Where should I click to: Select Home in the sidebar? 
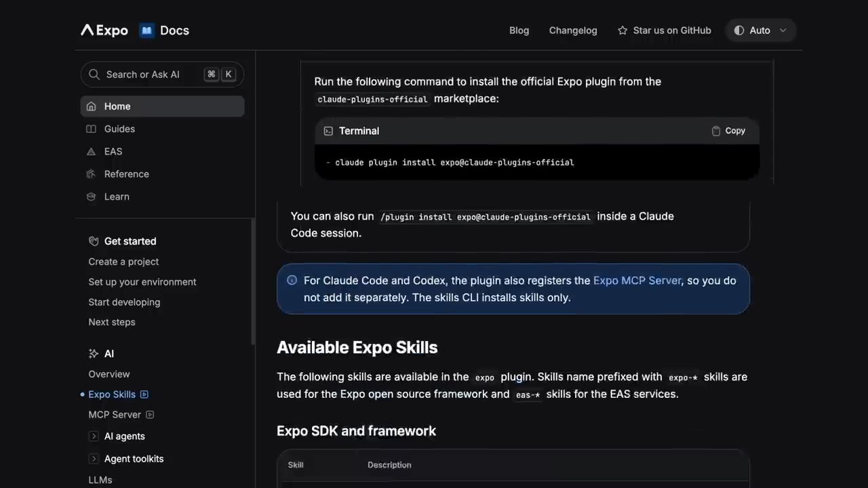(163, 106)
